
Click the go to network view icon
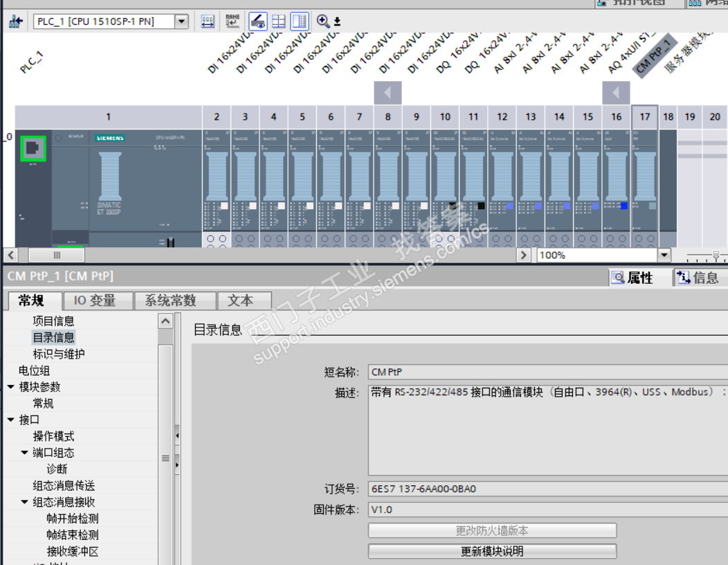pos(15,21)
